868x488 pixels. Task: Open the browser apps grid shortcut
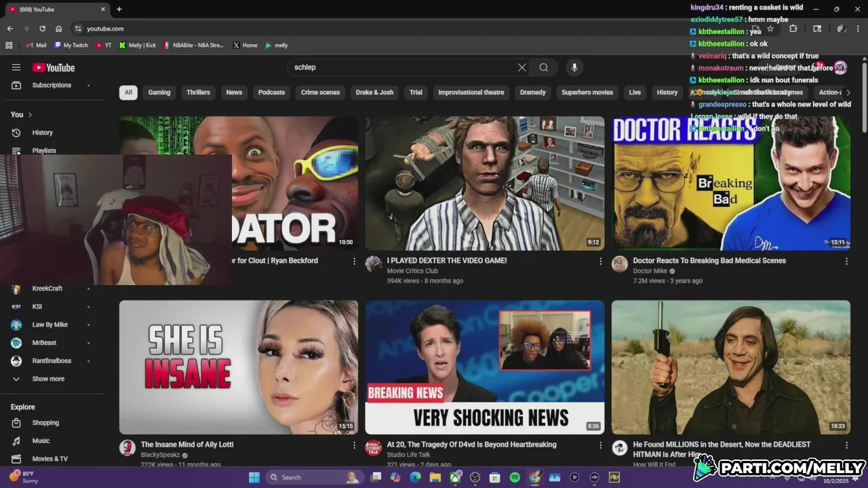pos(9,45)
